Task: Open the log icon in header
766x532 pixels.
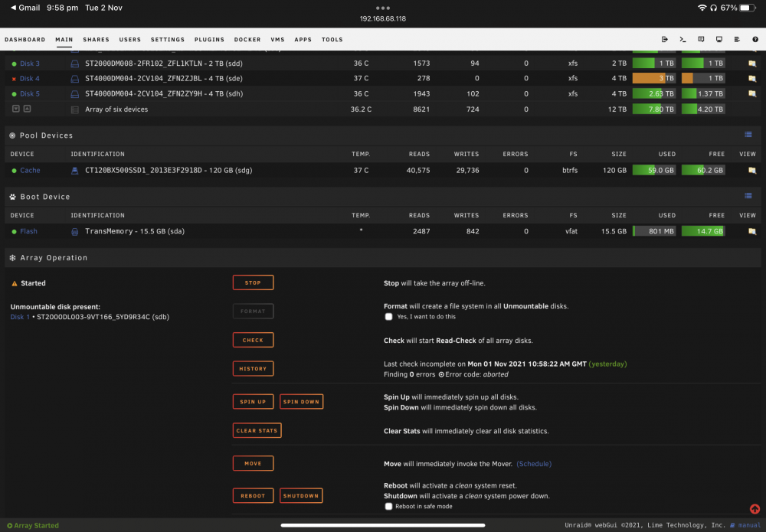Action: pos(737,40)
